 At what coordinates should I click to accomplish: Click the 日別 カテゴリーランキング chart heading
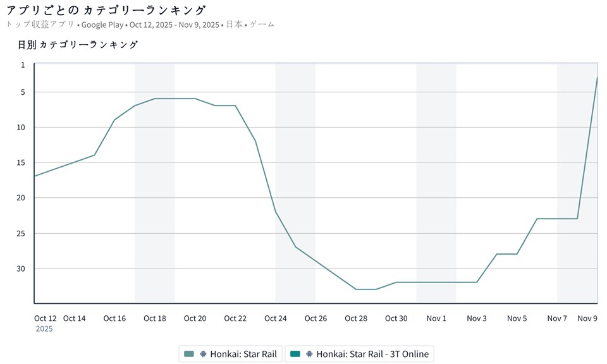[x=78, y=45]
